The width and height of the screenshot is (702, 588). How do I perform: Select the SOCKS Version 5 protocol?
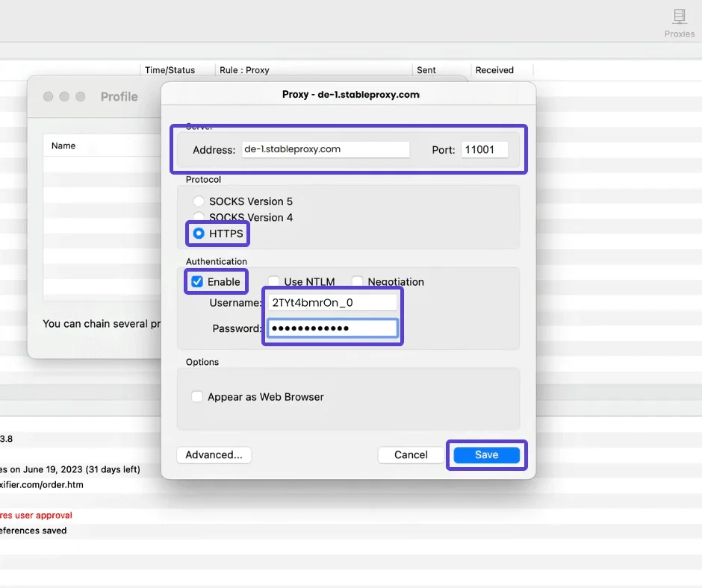click(x=199, y=201)
